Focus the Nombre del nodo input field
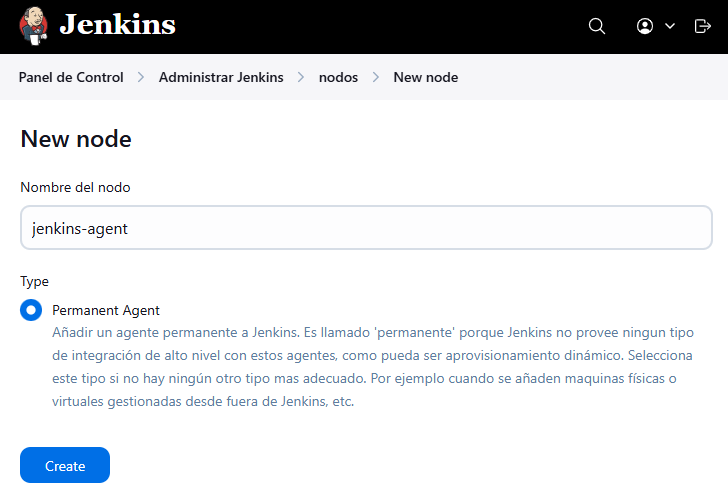The image size is (728, 503). (x=366, y=228)
